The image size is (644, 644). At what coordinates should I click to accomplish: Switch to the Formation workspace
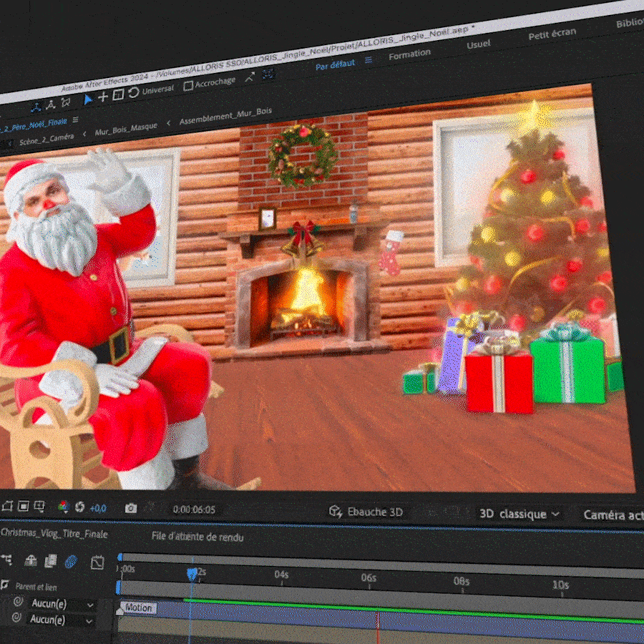pyautogui.click(x=409, y=54)
